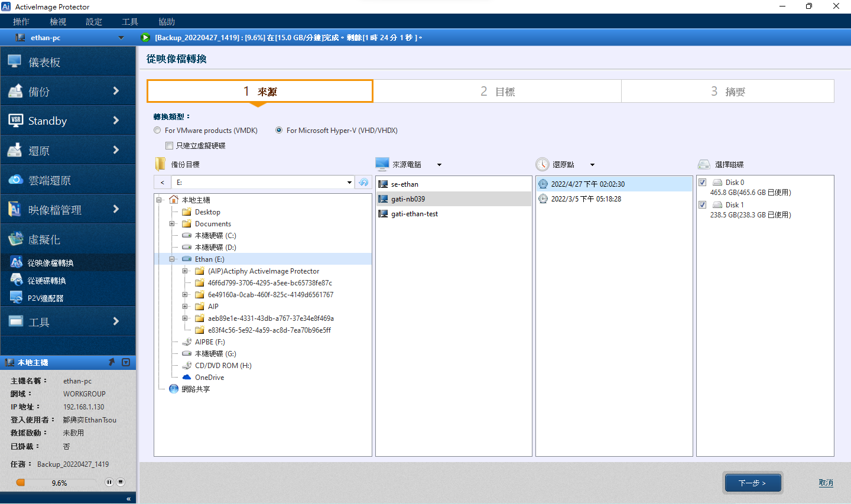851x504 pixels.
Task: Expand the Documents folder in the tree
Action: 172,224
